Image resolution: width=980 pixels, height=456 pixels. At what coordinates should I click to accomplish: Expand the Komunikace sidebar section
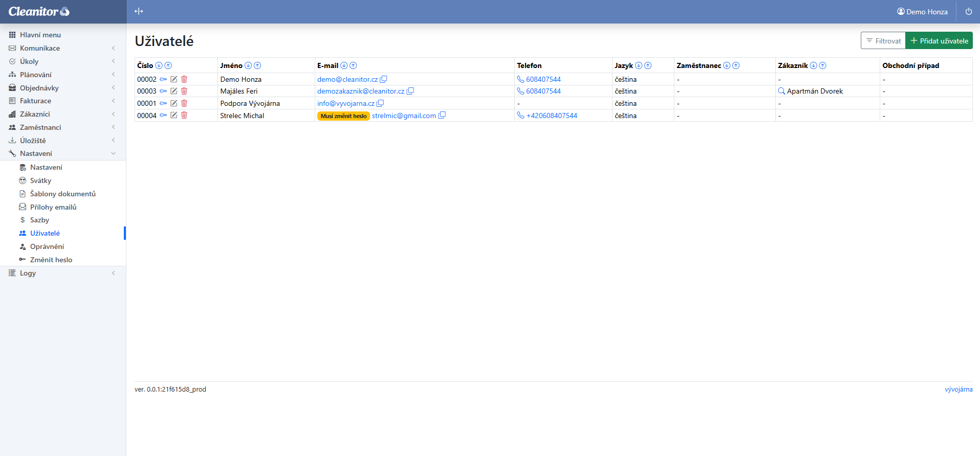[40, 48]
